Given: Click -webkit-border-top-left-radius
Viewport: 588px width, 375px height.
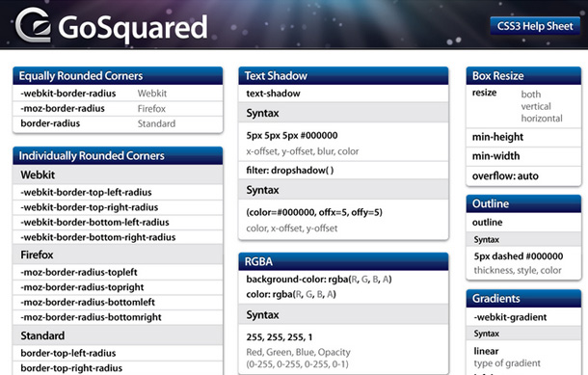Looking at the screenshot, I should [86, 193].
